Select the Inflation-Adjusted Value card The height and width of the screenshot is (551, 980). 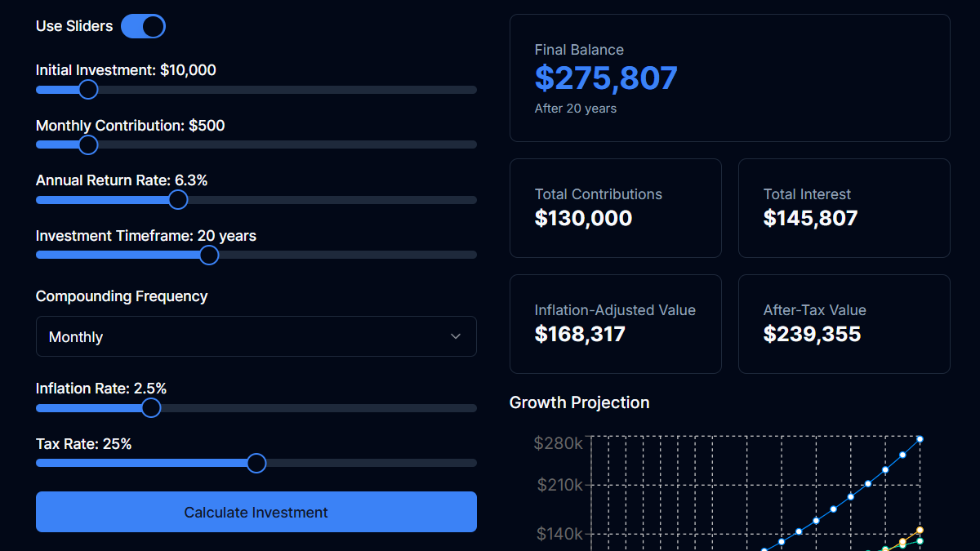point(615,324)
